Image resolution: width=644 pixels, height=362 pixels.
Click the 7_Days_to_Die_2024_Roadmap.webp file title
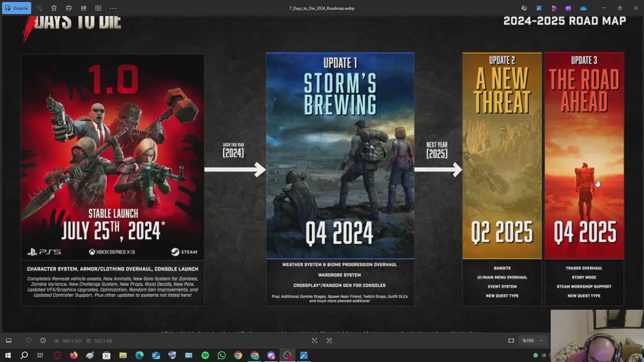coord(322,8)
